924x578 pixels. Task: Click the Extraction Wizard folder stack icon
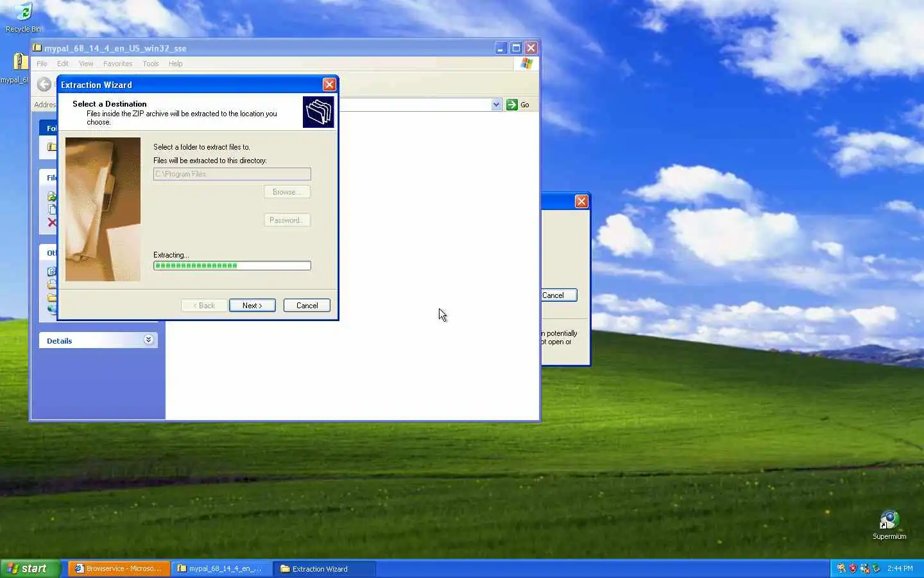click(318, 112)
